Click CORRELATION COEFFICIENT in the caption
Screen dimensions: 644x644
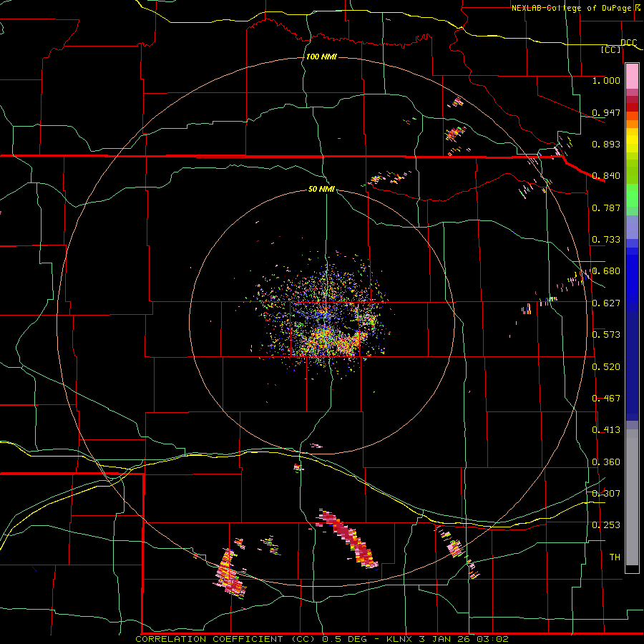tap(209, 639)
